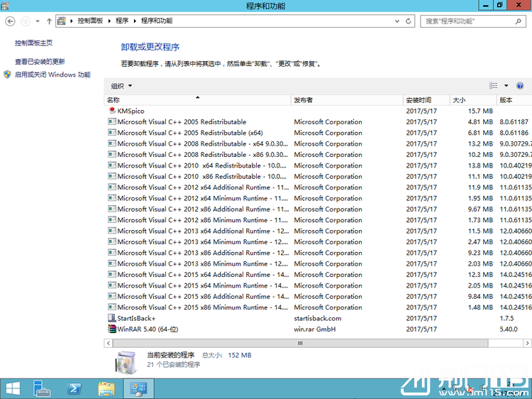Image resolution: width=532 pixels, height=399 pixels.
Task: Select Visual C++ 2015 x86 Additional Runtime entry
Action: pyautogui.click(x=318, y=296)
